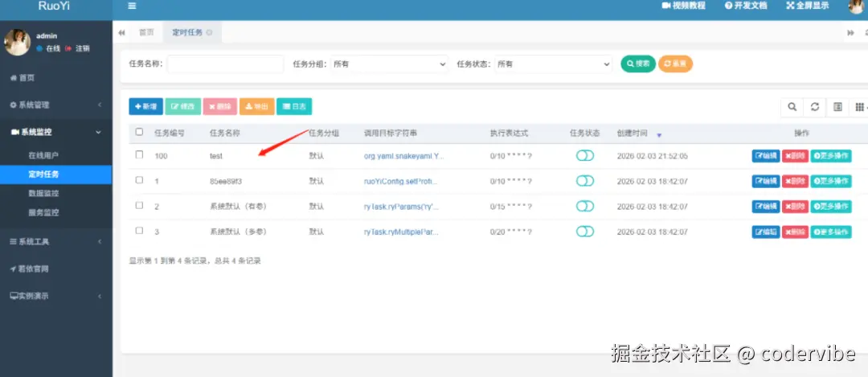Image resolution: width=868 pixels, height=377 pixels.
Task: Open the 任务分组 dropdown
Action: click(390, 64)
